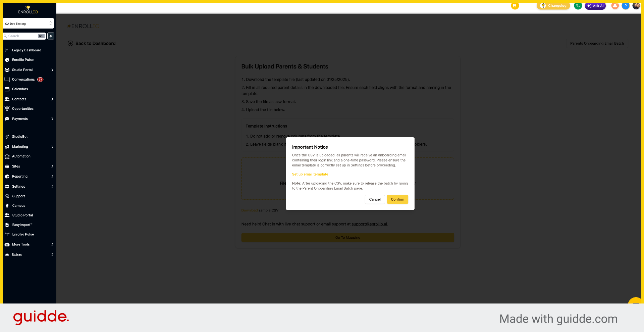Click the Campus lightbulb icon
The width and height of the screenshot is (644, 332).
tap(7, 206)
